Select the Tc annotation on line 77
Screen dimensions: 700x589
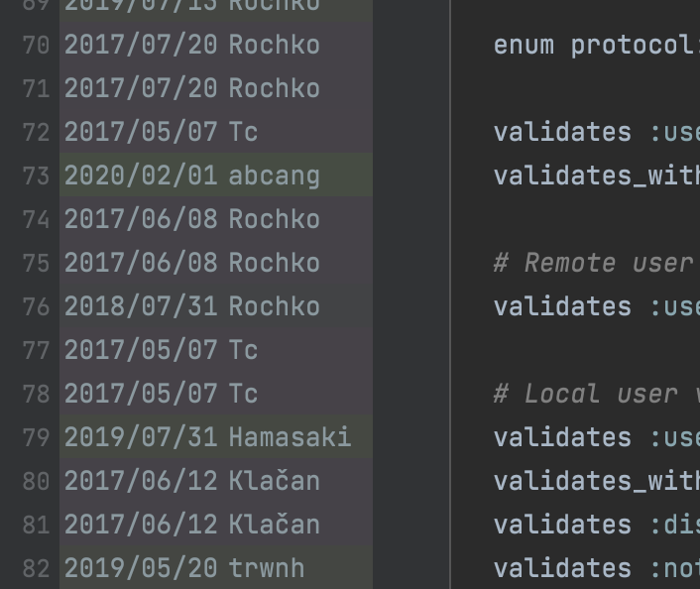coord(216,350)
